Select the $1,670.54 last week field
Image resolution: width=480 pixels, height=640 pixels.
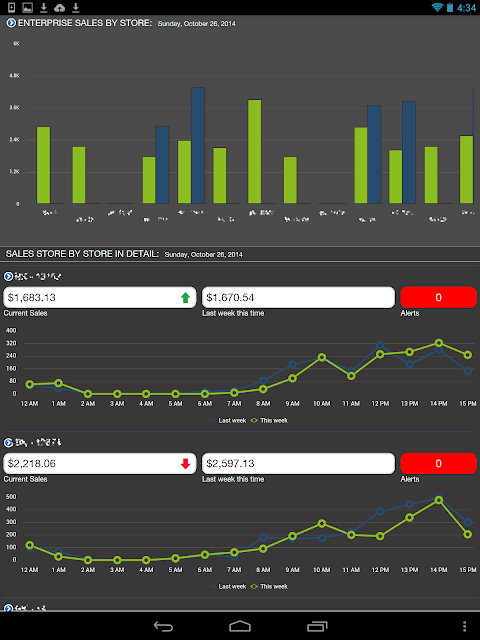pos(298,297)
